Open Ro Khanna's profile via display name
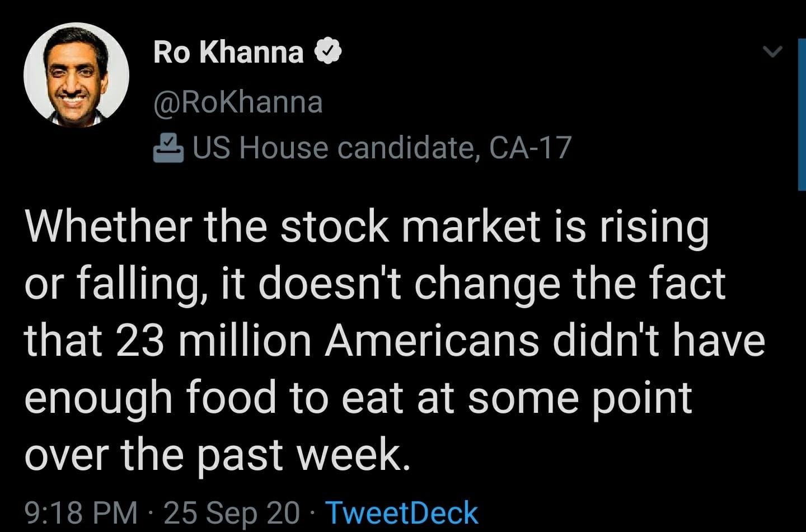The image size is (806, 532). (x=227, y=53)
